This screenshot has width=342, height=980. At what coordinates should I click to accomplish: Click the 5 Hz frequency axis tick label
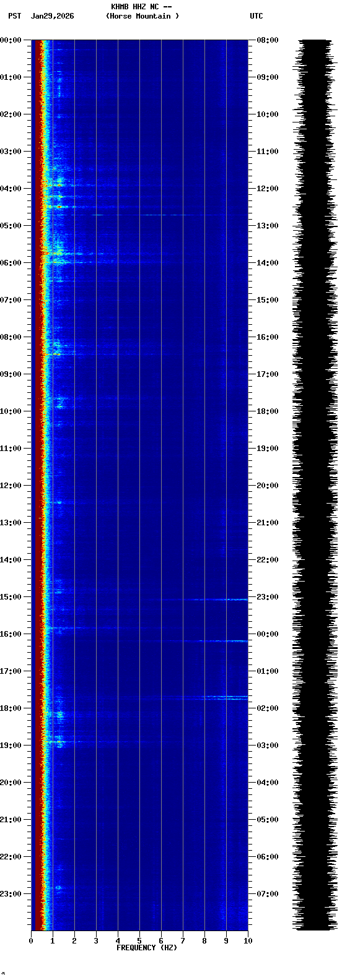pyautogui.click(x=139, y=941)
